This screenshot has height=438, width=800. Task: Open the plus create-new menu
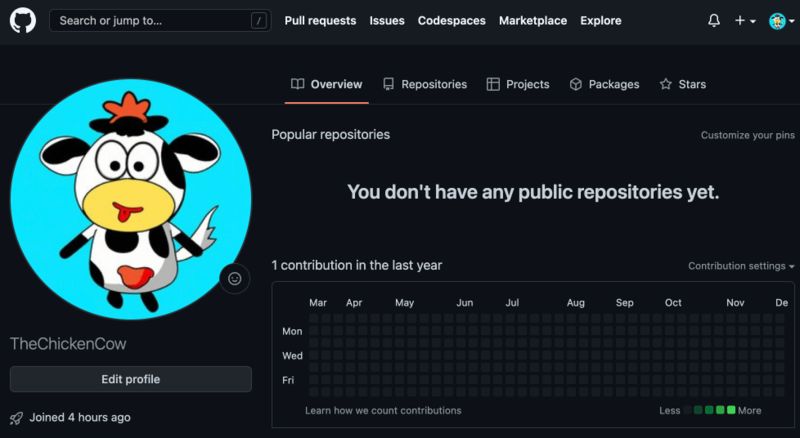(745, 21)
